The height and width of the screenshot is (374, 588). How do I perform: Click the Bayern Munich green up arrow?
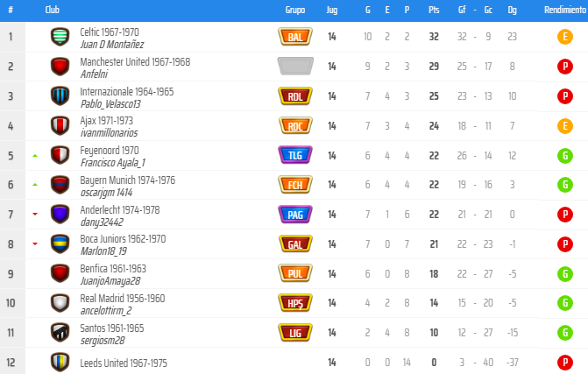[x=35, y=185]
